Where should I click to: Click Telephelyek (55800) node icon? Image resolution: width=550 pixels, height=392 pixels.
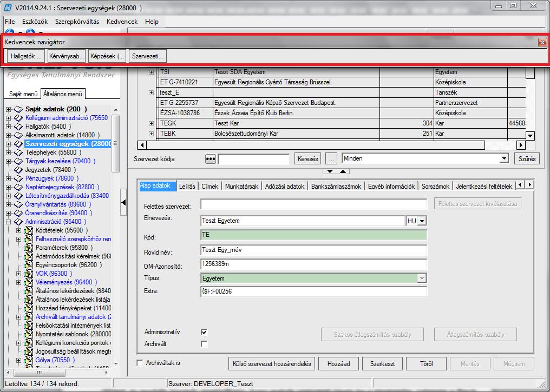18,152
